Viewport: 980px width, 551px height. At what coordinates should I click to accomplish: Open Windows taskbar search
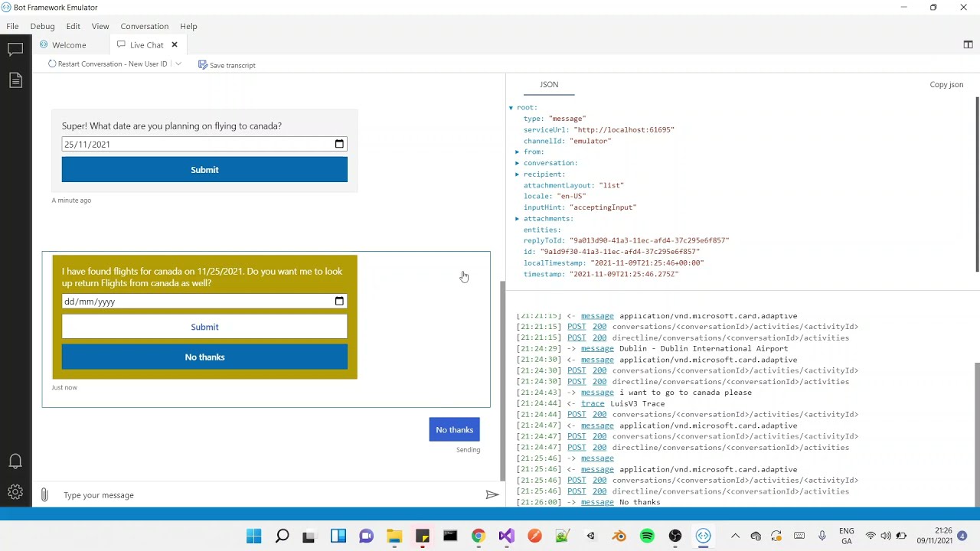click(282, 536)
